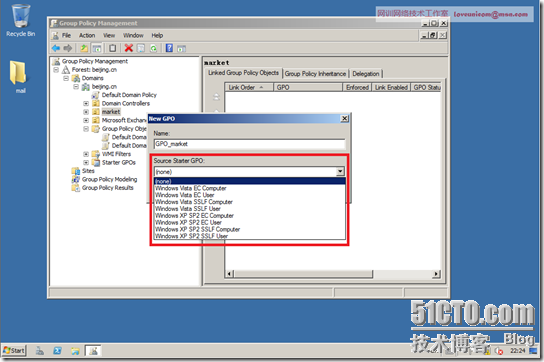Click the Start button
This screenshot has width=544, height=362.
(x=14, y=351)
